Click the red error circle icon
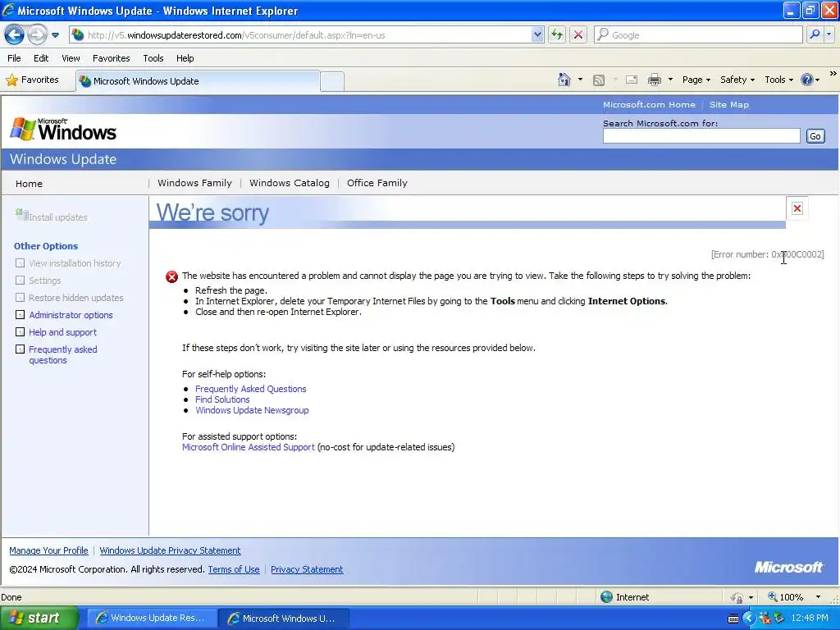This screenshot has width=840, height=630. (x=171, y=276)
